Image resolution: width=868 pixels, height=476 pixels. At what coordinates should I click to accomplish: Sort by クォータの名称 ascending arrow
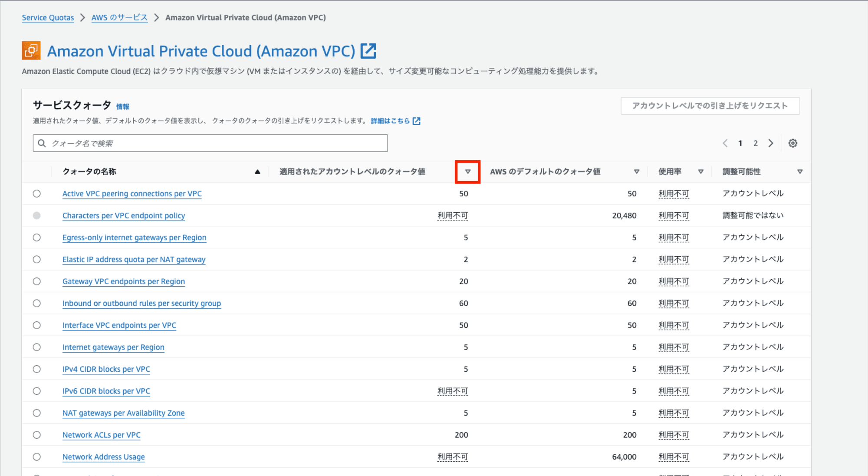[x=257, y=172]
